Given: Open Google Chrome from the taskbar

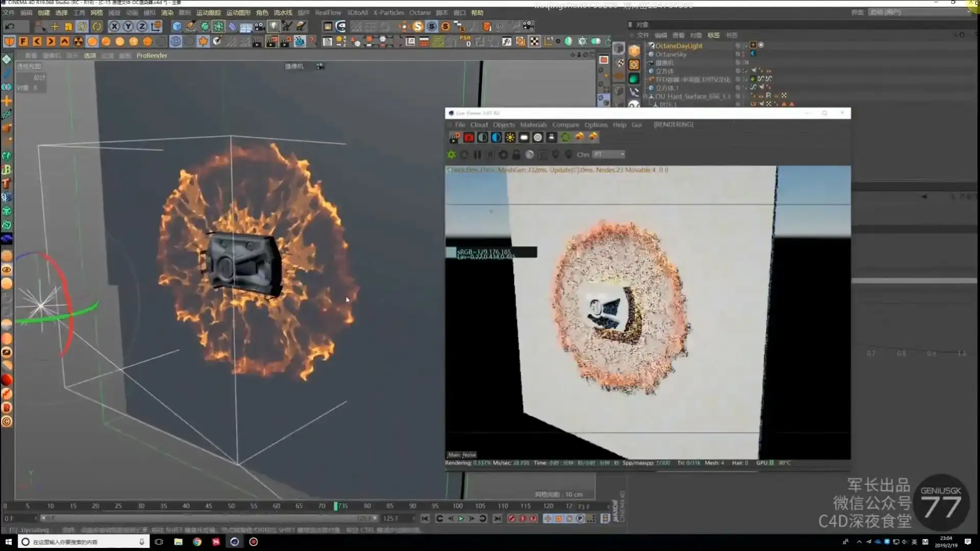Looking at the screenshot, I should tap(197, 542).
